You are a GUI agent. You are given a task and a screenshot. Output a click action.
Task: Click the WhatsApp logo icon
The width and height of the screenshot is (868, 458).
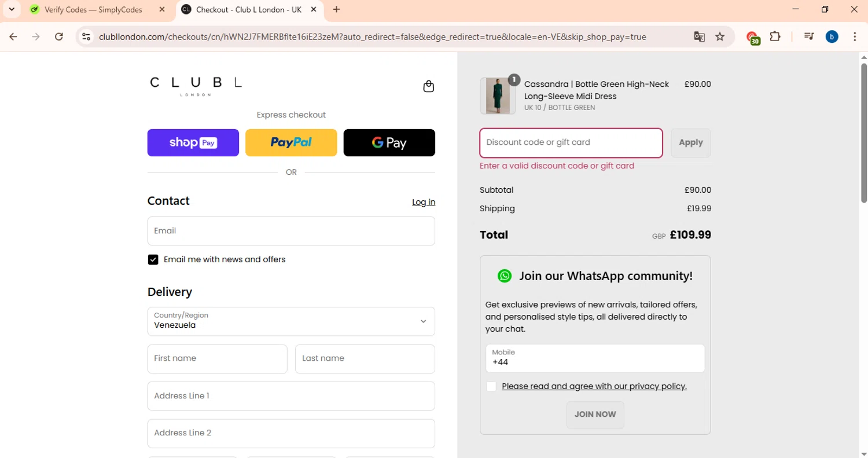[x=505, y=276]
